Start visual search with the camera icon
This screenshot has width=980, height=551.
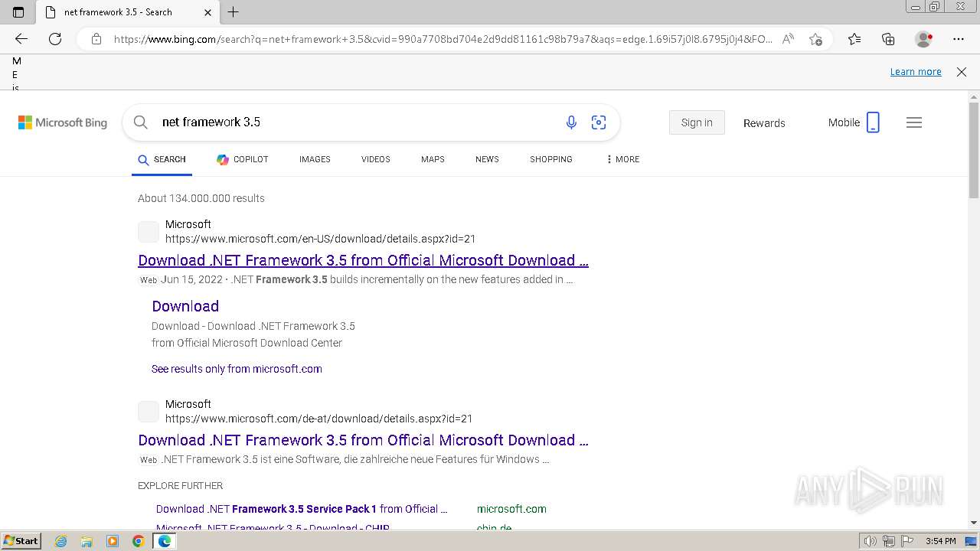pyautogui.click(x=599, y=122)
